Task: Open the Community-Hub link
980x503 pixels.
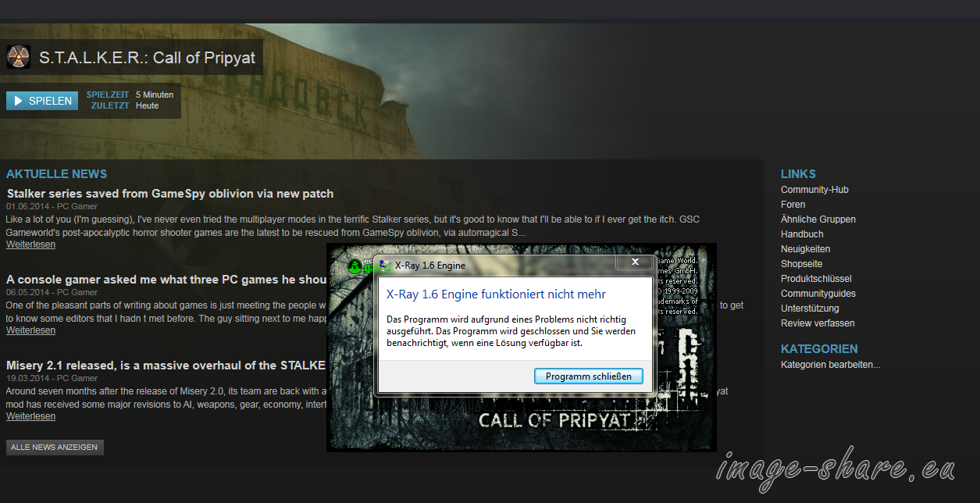Action: click(814, 190)
